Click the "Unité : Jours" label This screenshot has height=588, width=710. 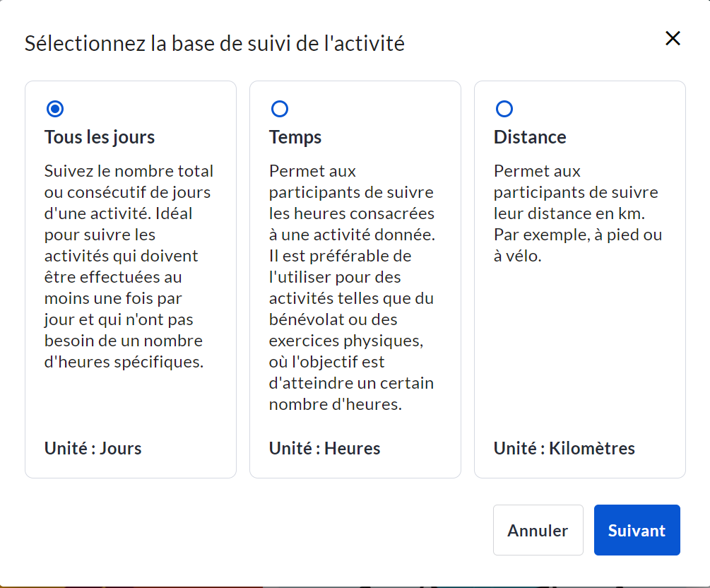93,448
